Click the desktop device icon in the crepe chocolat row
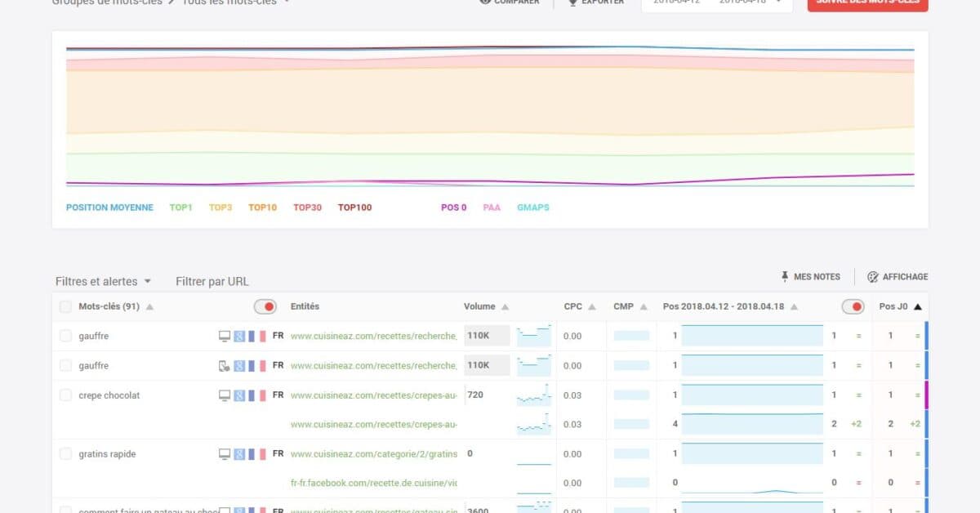This screenshot has height=513, width=980. (225, 395)
